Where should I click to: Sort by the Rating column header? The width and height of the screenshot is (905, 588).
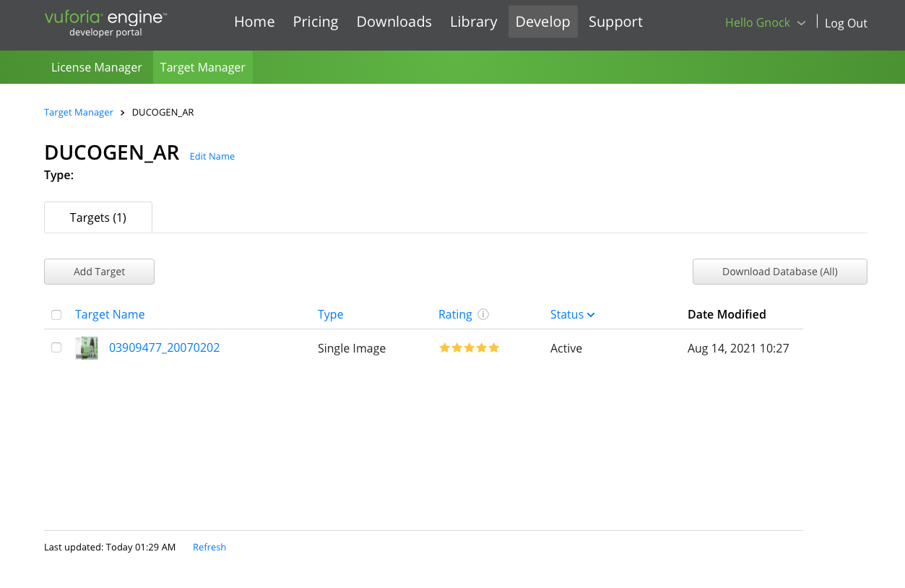click(x=455, y=314)
